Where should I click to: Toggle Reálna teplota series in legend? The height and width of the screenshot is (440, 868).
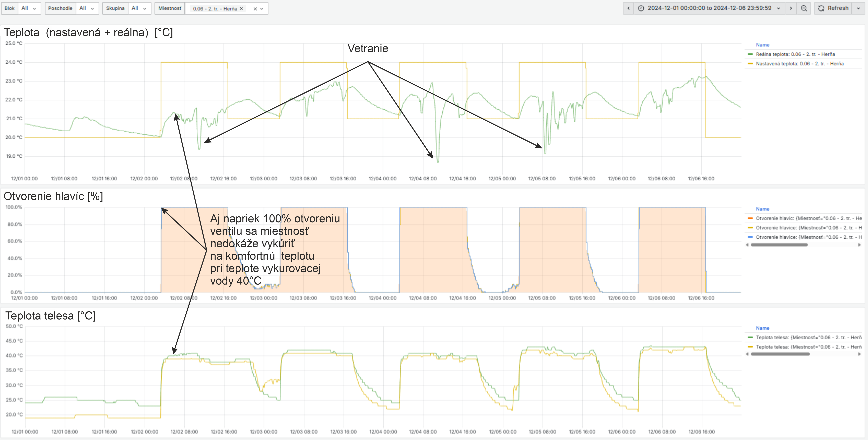795,54
